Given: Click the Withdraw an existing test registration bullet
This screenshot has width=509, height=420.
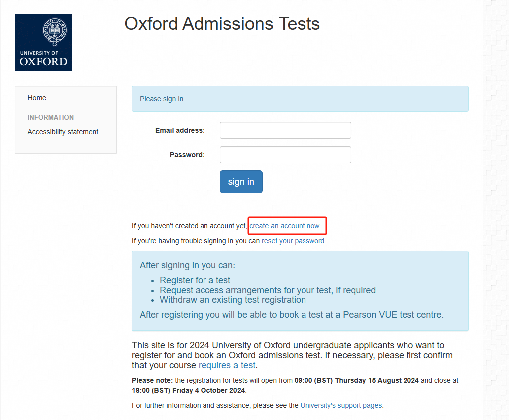Looking at the screenshot, I should 233,300.
